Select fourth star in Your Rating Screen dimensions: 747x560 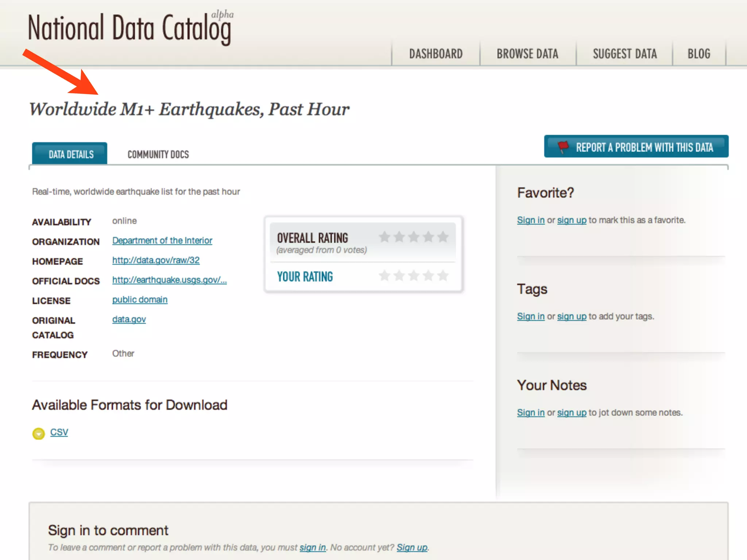pyautogui.click(x=428, y=276)
